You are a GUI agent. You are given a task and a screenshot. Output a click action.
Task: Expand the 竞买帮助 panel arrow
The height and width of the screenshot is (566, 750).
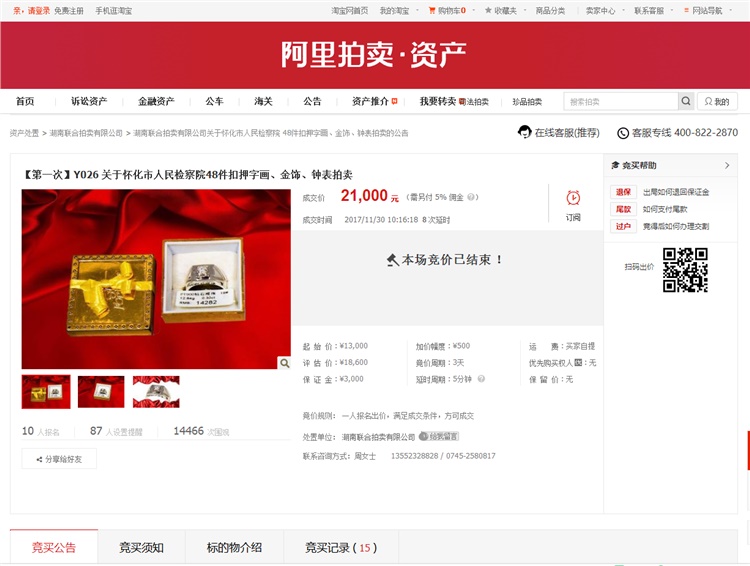click(x=727, y=165)
